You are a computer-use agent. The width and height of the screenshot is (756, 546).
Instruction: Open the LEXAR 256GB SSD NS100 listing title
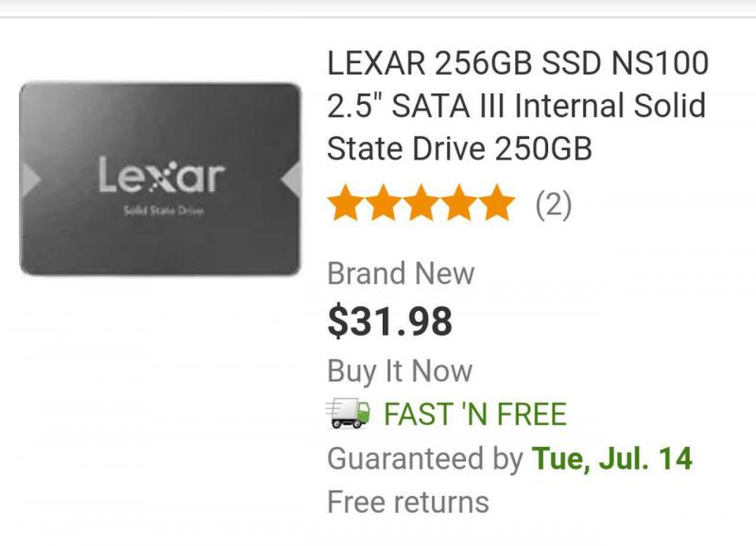pyautogui.click(x=517, y=106)
